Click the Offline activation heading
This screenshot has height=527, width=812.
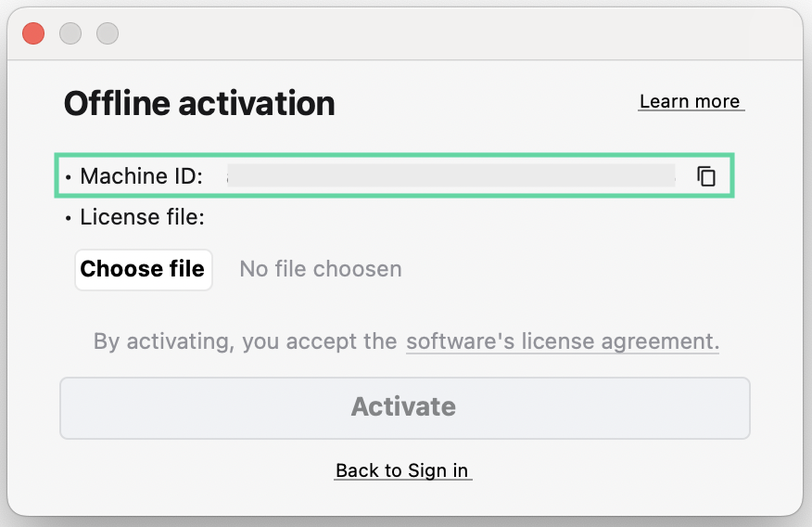pyautogui.click(x=199, y=103)
